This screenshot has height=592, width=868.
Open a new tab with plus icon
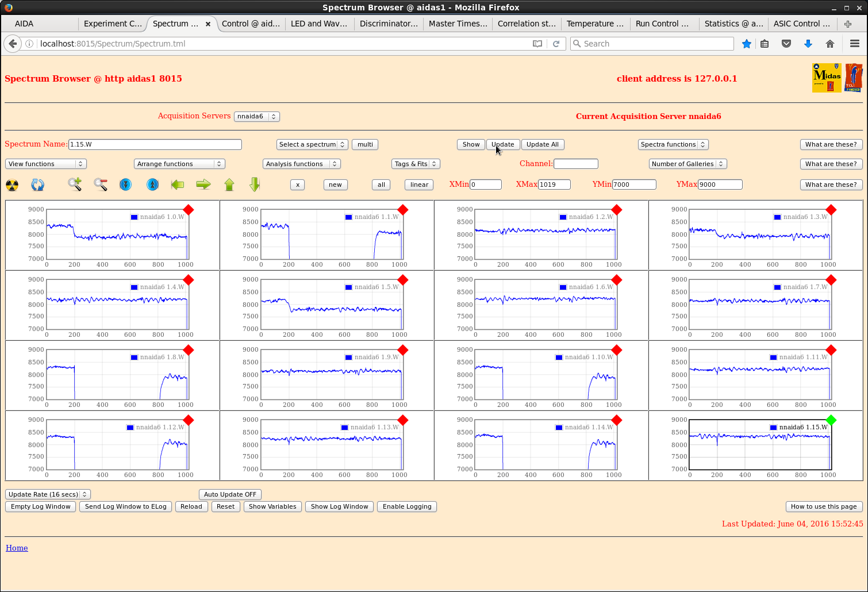[x=848, y=24]
